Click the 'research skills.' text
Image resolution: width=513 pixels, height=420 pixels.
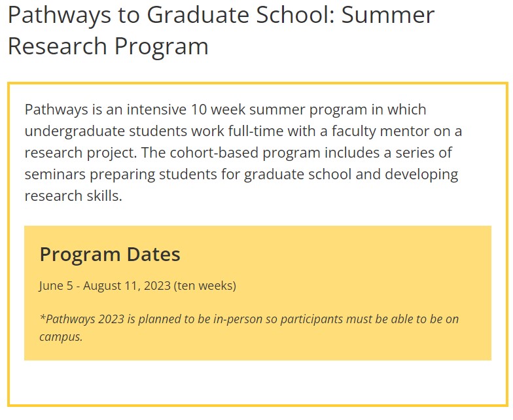73,196
